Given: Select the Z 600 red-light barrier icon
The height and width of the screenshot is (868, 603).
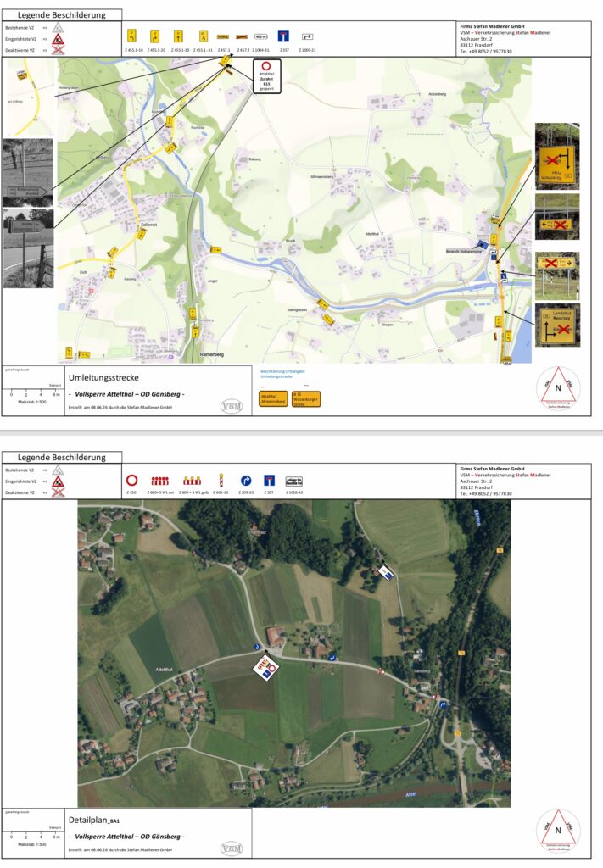Looking at the screenshot, I should (160, 481).
